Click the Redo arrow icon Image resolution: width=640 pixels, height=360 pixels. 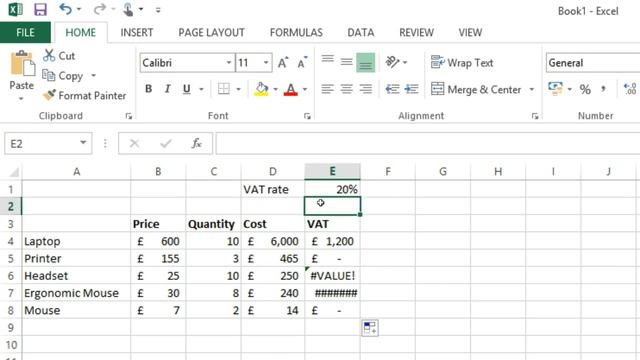pyautogui.click(x=99, y=9)
